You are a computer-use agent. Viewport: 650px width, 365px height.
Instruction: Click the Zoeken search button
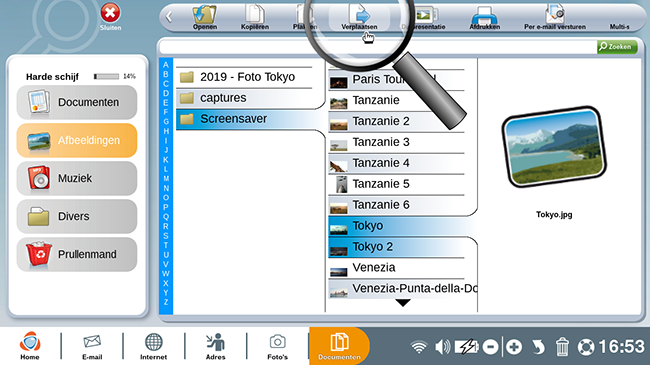click(617, 47)
